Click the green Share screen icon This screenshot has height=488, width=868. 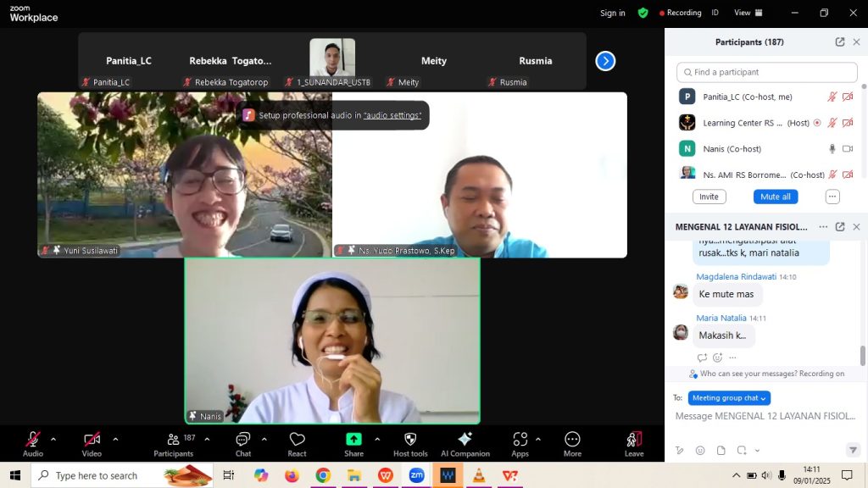click(353, 440)
